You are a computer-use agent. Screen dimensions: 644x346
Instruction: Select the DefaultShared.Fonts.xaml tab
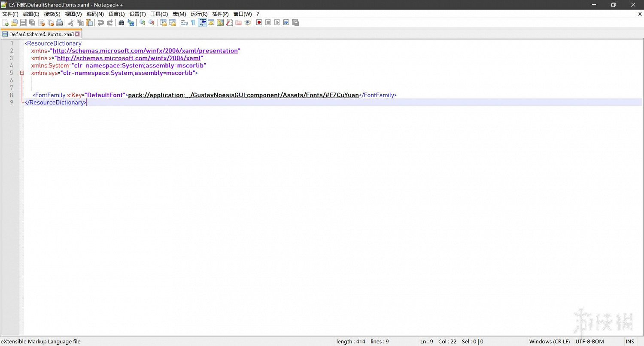(41, 34)
